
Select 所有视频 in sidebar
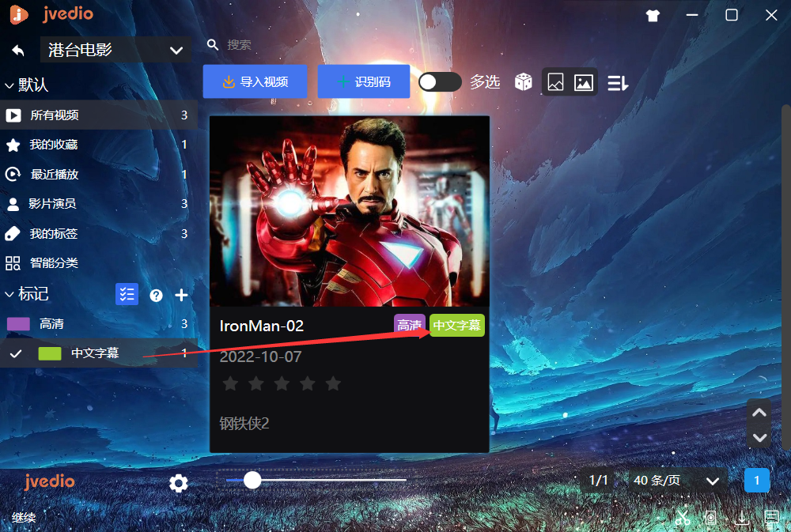(x=98, y=115)
